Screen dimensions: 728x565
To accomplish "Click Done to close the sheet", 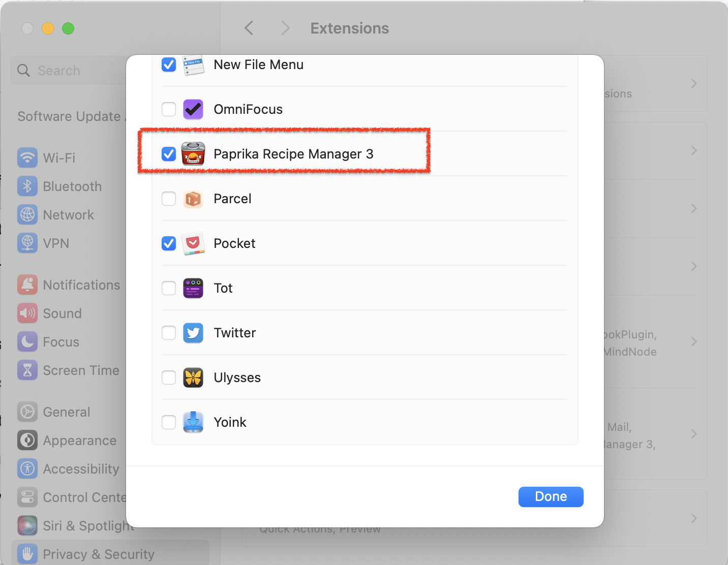I will pos(551,497).
